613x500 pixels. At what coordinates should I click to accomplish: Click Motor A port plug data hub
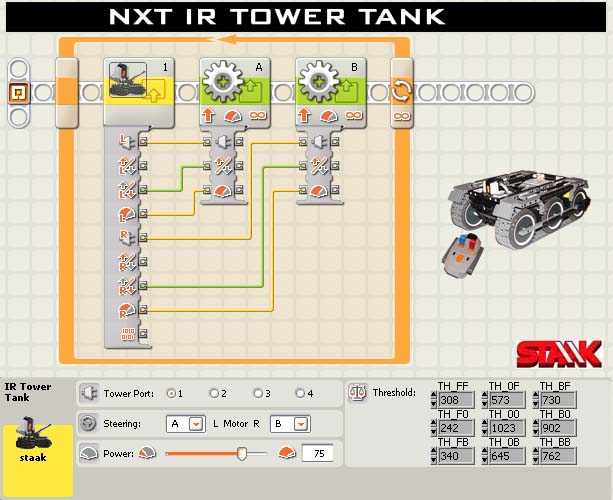click(223, 142)
